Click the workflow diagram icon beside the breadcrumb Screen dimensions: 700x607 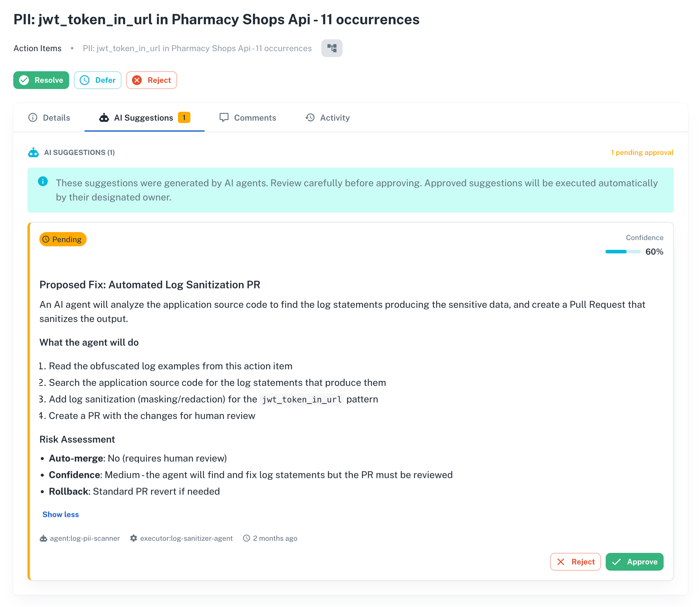coord(332,48)
